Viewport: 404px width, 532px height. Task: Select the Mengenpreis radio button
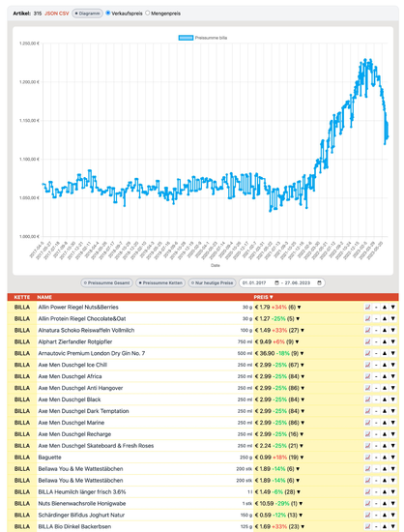coord(148,13)
